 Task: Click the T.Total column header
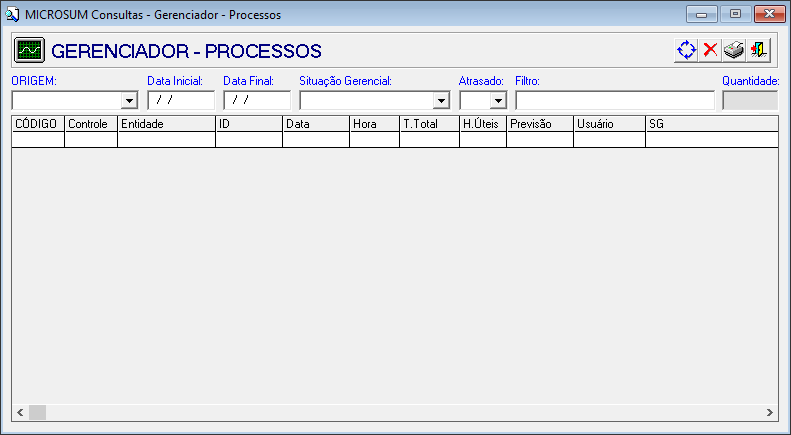(428, 123)
